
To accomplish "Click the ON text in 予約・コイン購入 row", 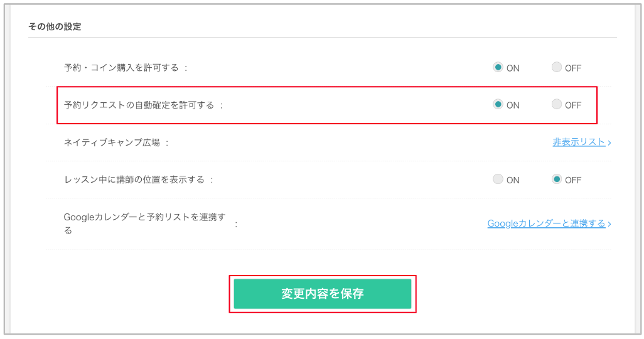I will tap(513, 68).
